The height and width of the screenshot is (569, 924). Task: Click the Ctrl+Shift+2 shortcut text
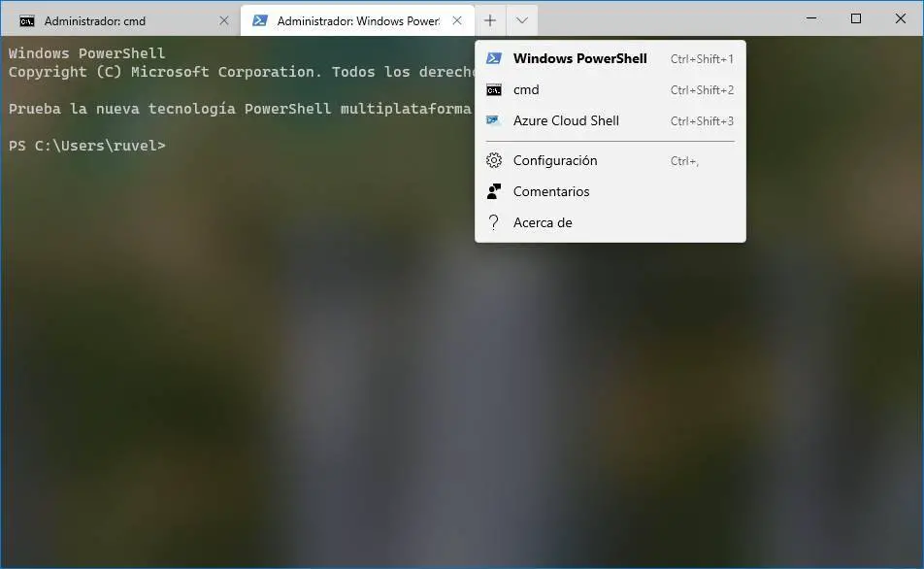pyautogui.click(x=702, y=90)
